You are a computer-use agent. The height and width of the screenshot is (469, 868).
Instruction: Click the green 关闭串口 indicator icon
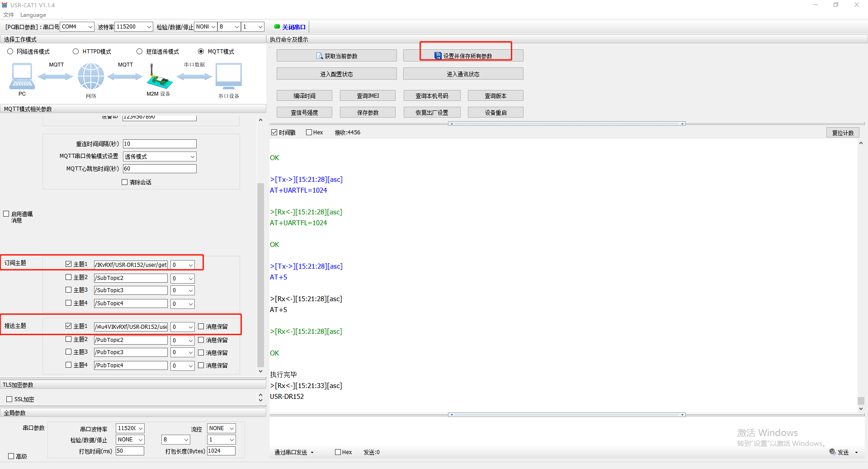(277, 27)
